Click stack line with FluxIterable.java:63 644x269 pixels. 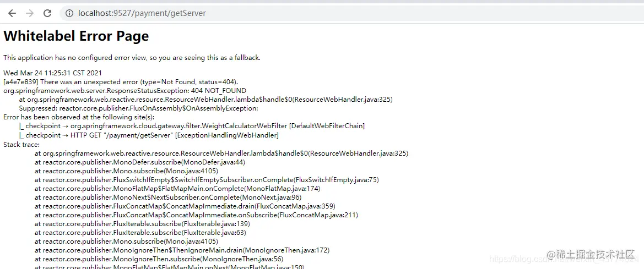[x=140, y=233]
